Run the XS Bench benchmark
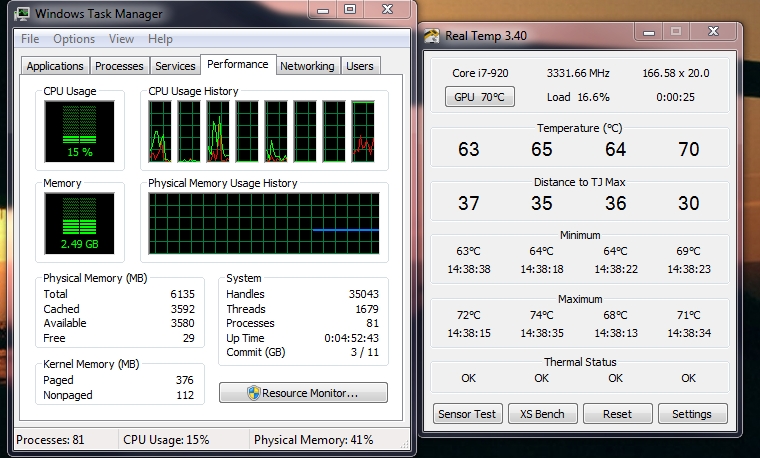This screenshot has height=458, width=760. coord(542,414)
